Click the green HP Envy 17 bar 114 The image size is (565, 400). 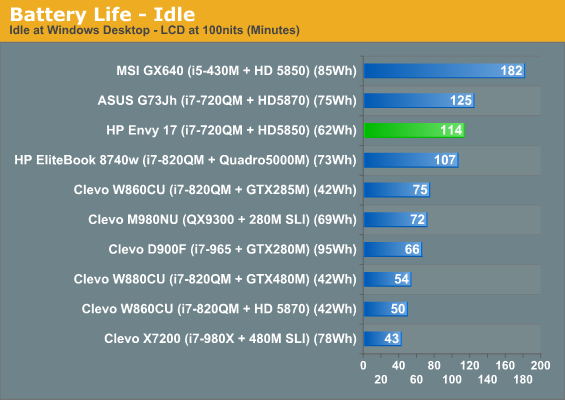click(x=414, y=130)
